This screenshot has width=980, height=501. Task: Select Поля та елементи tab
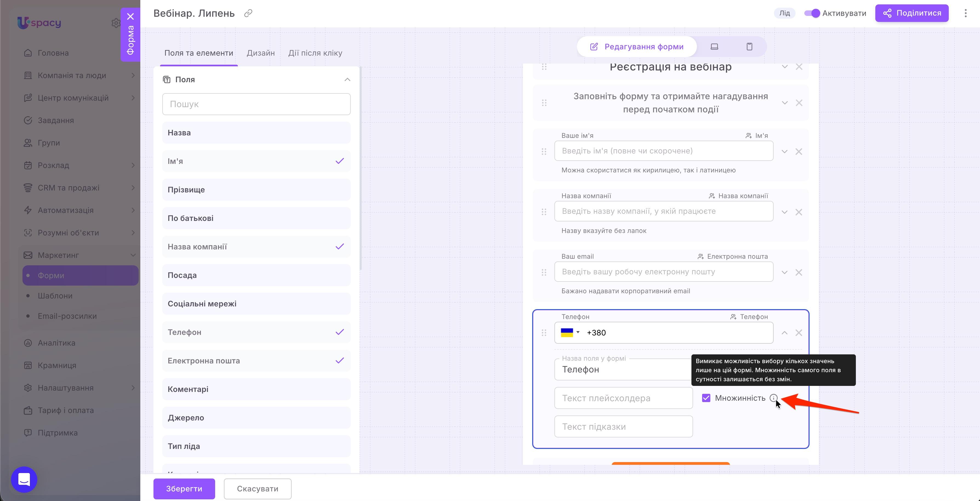[x=199, y=53]
